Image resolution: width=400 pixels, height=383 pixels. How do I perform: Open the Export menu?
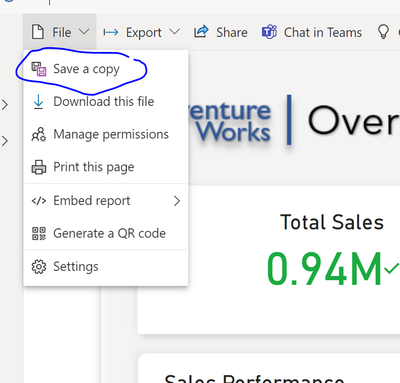pyautogui.click(x=141, y=32)
